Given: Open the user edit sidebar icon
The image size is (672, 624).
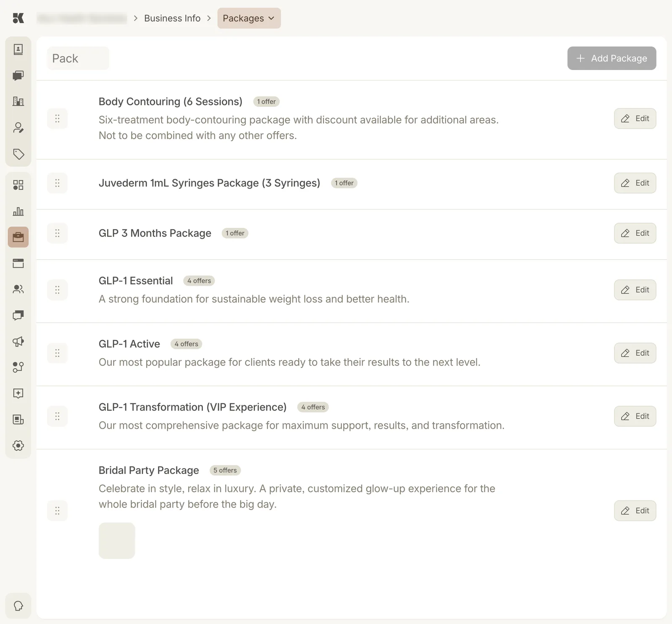Looking at the screenshot, I should [18, 128].
